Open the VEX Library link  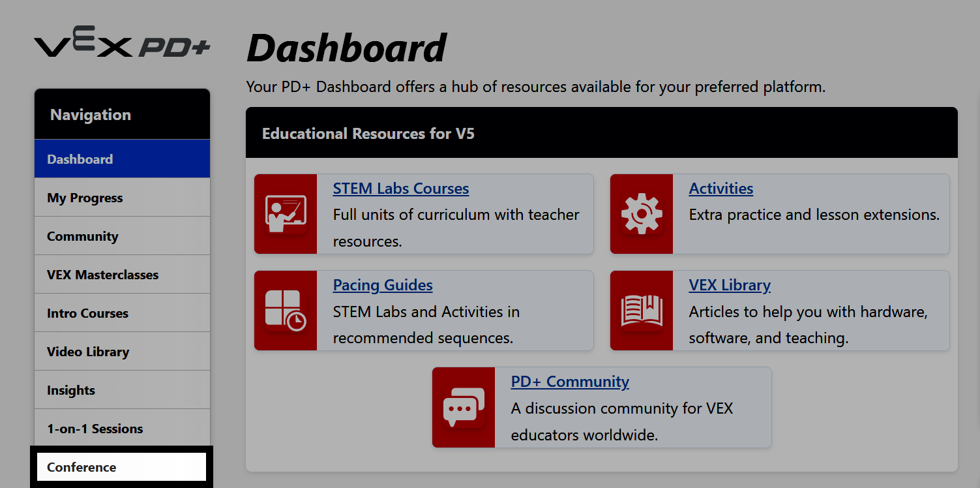click(730, 285)
